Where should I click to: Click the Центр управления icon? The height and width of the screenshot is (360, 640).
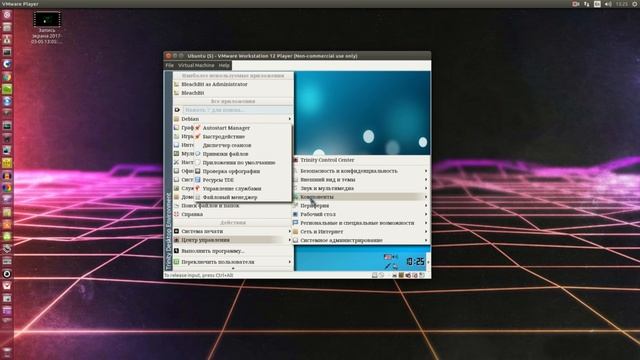click(177, 240)
